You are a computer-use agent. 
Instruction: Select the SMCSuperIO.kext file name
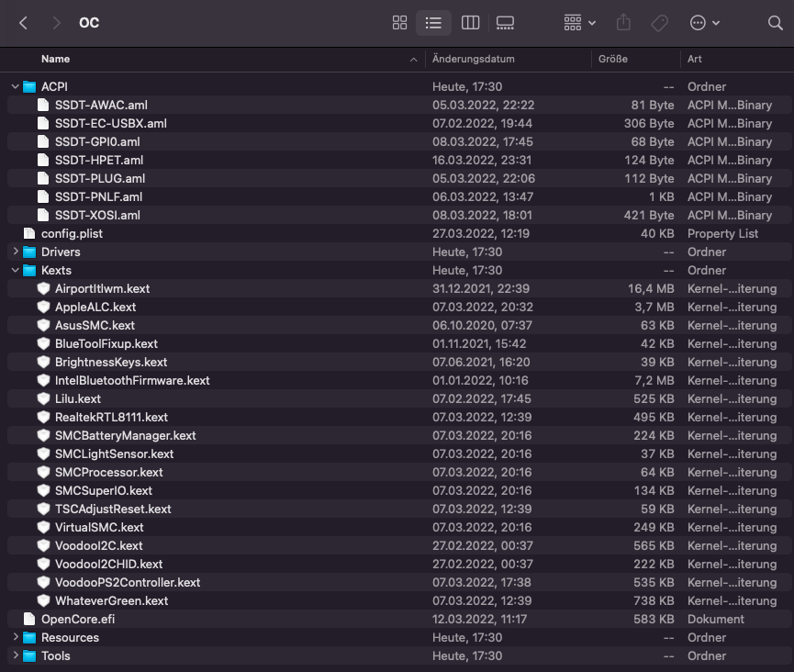[x=104, y=491]
